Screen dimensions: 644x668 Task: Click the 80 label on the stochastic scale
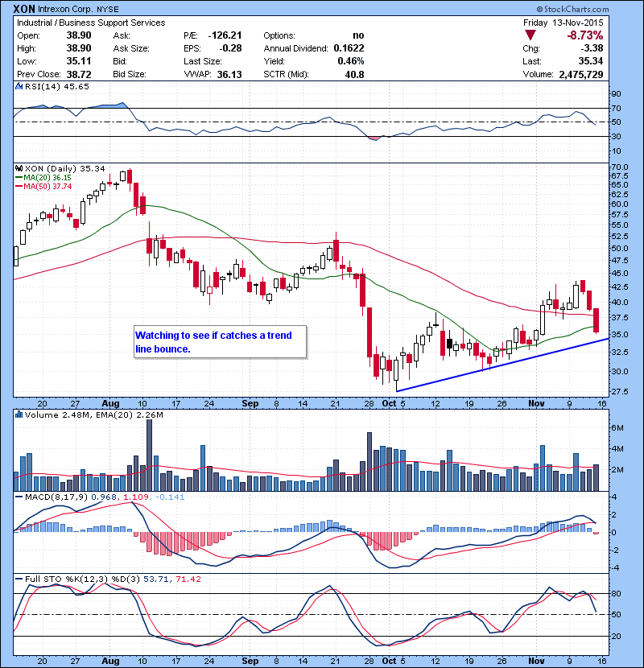coord(616,593)
